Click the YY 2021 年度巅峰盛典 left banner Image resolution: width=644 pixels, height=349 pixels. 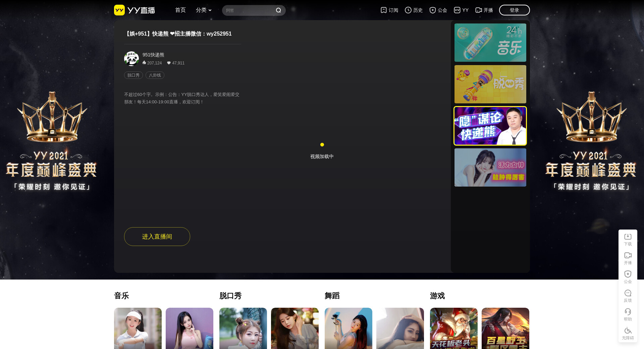pos(51,141)
